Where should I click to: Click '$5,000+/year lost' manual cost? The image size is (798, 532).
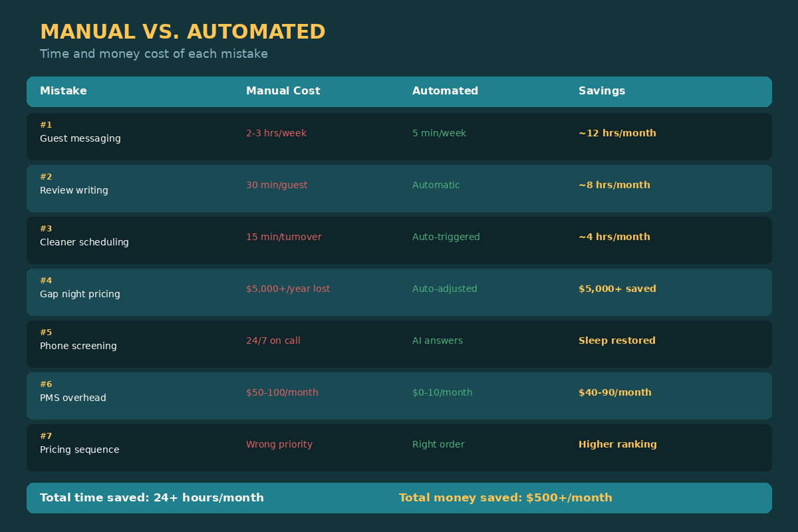(x=288, y=289)
